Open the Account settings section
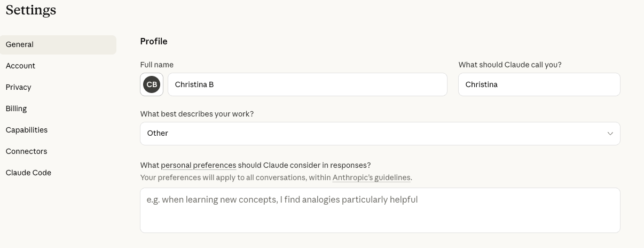Image resolution: width=644 pixels, height=248 pixels. click(20, 66)
